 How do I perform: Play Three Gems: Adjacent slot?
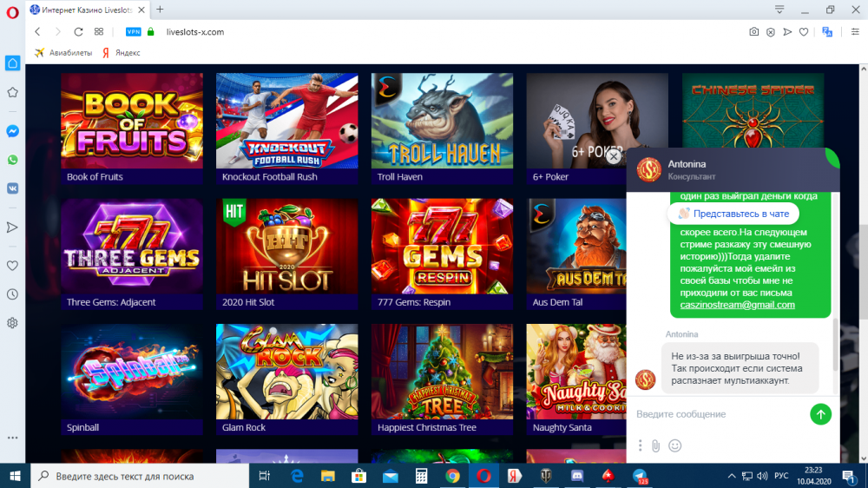point(132,254)
